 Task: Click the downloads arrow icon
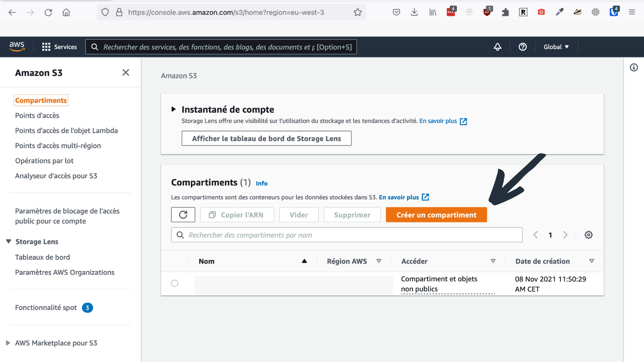coord(414,12)
